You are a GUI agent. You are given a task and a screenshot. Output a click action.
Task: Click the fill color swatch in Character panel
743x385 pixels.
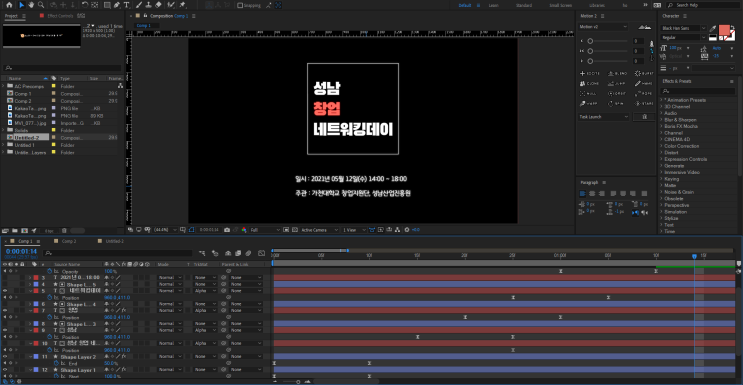click(724, 30)
